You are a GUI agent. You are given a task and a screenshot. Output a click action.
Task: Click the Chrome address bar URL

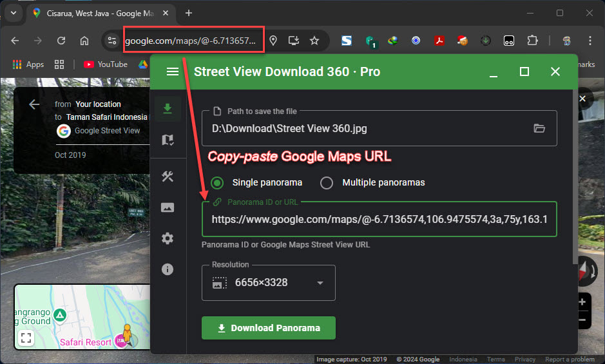191,41
